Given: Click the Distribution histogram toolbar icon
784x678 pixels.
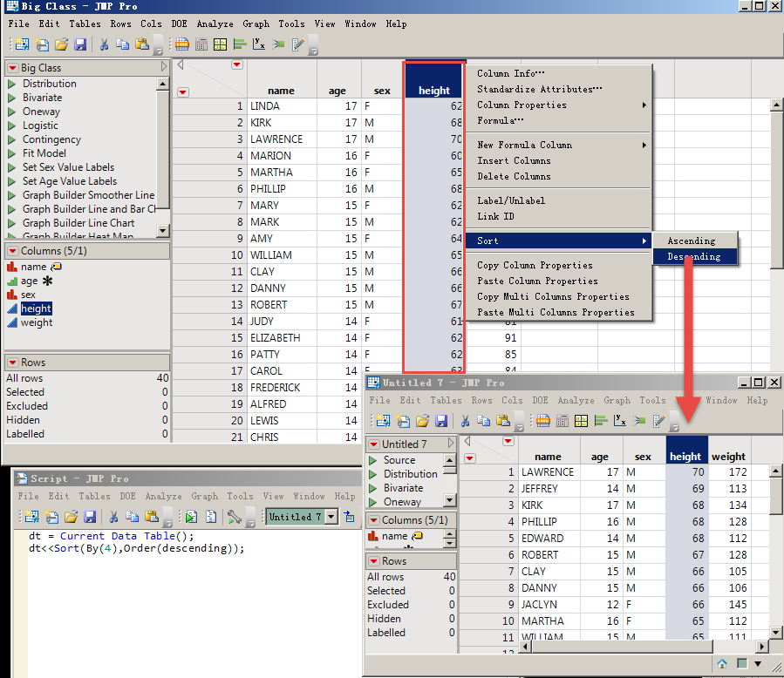Looking at the screenshot, I should (x=240, y=44).
